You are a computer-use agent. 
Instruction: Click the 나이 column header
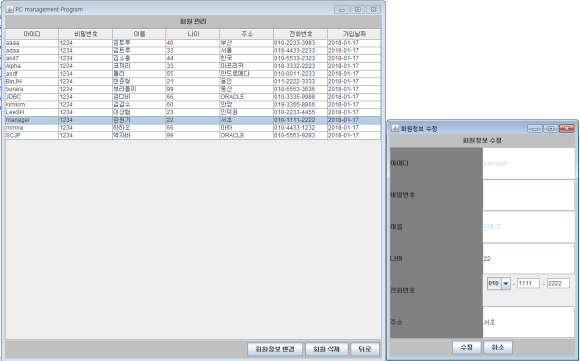[x=193, y=34]
